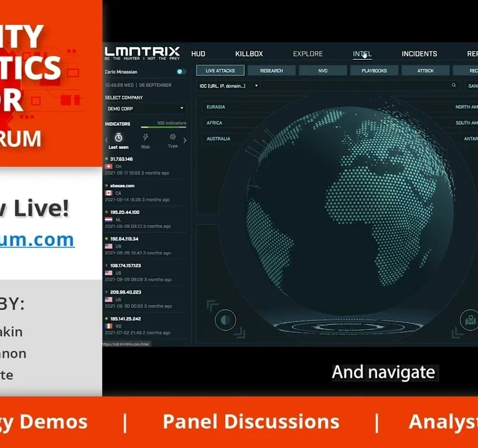Image resolution: width=478 pixels, height=448 pixels.
Task: Click the Panel Discussions banner text
Action: pyautogui.click(x=251, y=422)
